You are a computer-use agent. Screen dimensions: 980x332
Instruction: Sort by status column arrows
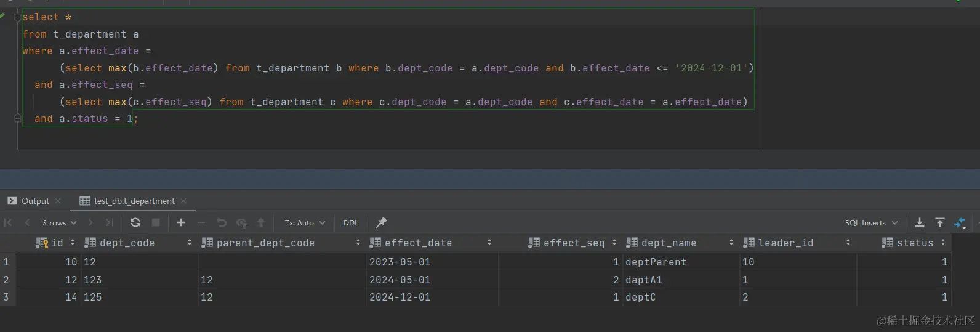click(943, 243)
